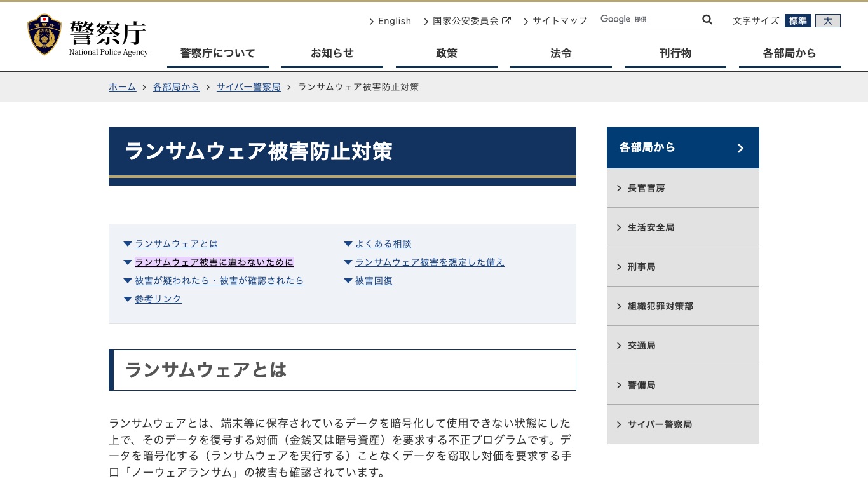Open the 法令 menu
This screenshot has height=488, width=868.
[561, 54]
